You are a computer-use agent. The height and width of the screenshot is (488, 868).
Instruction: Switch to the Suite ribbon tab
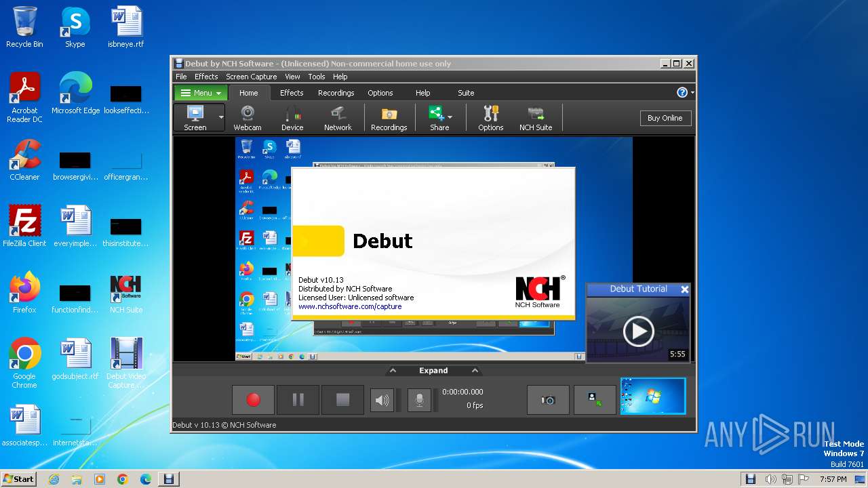pyautogui.click(x=466, y=93)
